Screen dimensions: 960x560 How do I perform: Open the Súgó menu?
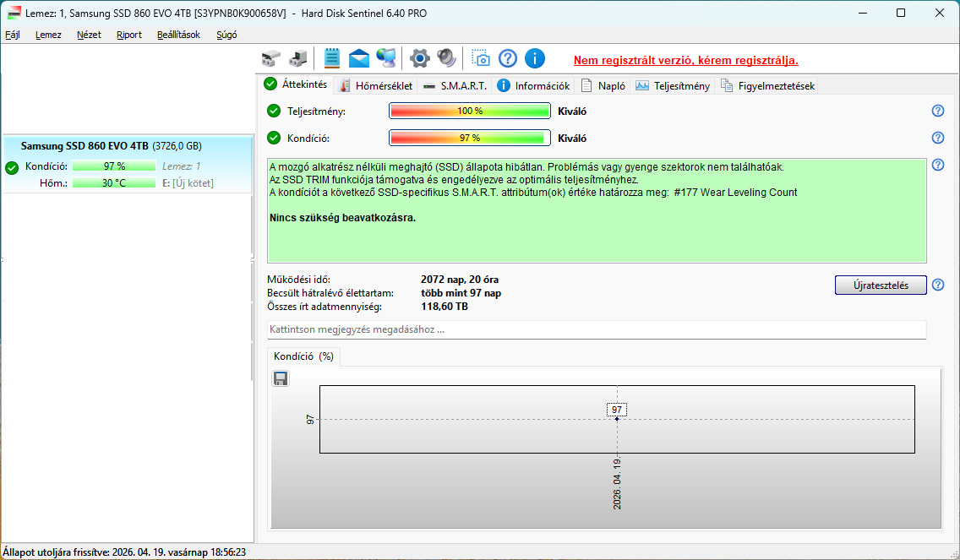click(226, 35)
